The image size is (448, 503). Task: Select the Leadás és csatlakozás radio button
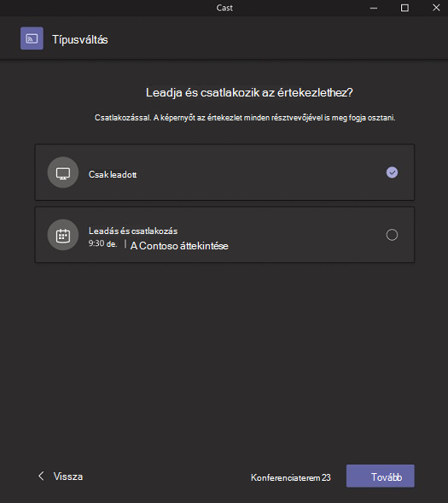pyautogui.click(x=392, y=235)
